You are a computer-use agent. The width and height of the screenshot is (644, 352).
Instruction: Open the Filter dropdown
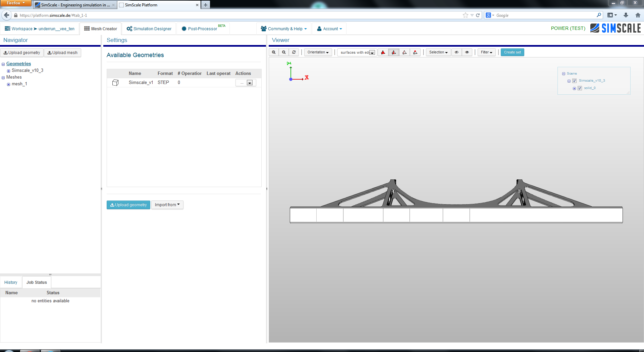click(x=486, y=52)
